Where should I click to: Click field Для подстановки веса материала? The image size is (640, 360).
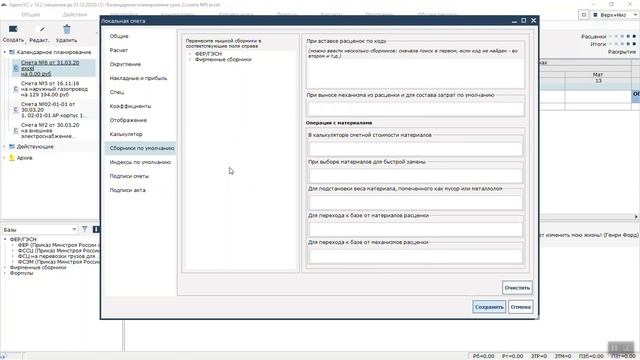pos(416,202)
